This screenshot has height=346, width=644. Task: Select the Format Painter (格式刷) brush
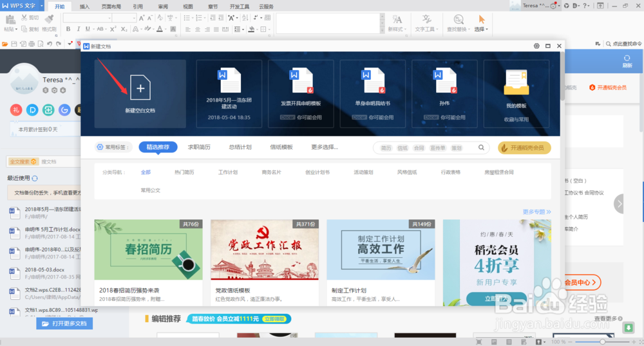pos(50,19)
